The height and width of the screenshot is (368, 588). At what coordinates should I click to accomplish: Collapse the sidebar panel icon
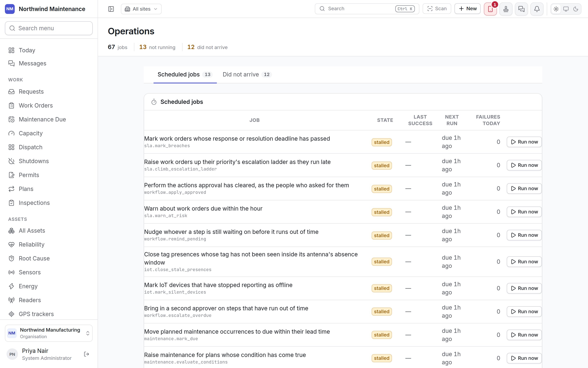pos(111,9)
